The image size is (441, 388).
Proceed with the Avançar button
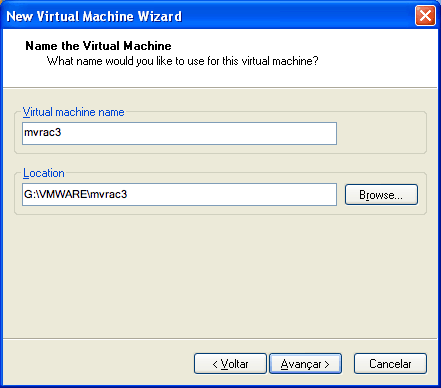tap(305, 364)
